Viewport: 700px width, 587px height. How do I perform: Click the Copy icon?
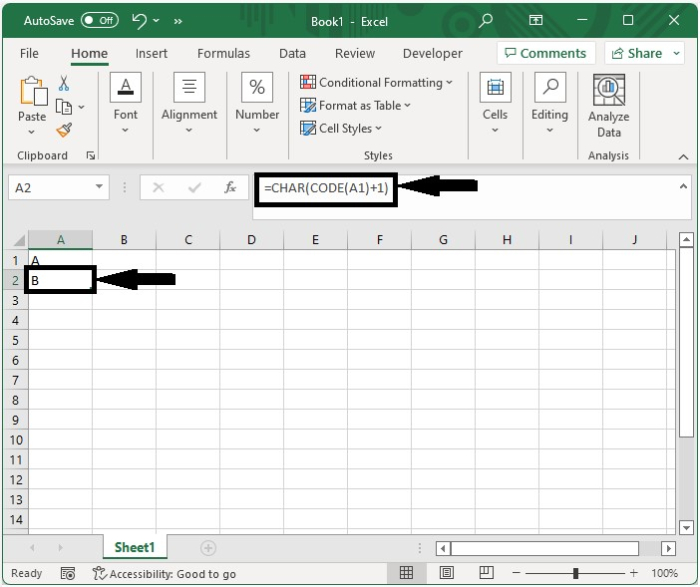pyautogui.click(x=64, y=107)
